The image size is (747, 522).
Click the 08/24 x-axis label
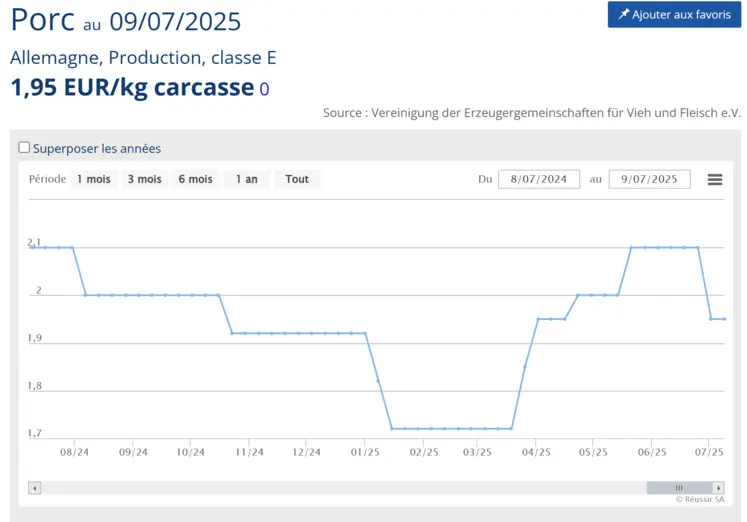point(74,452)
